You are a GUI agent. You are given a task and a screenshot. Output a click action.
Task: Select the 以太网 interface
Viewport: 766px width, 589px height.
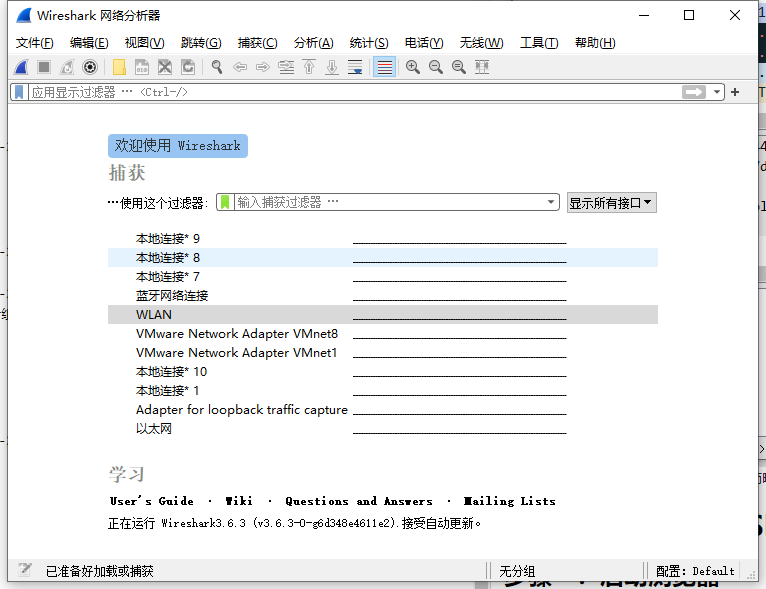[383, 429]
